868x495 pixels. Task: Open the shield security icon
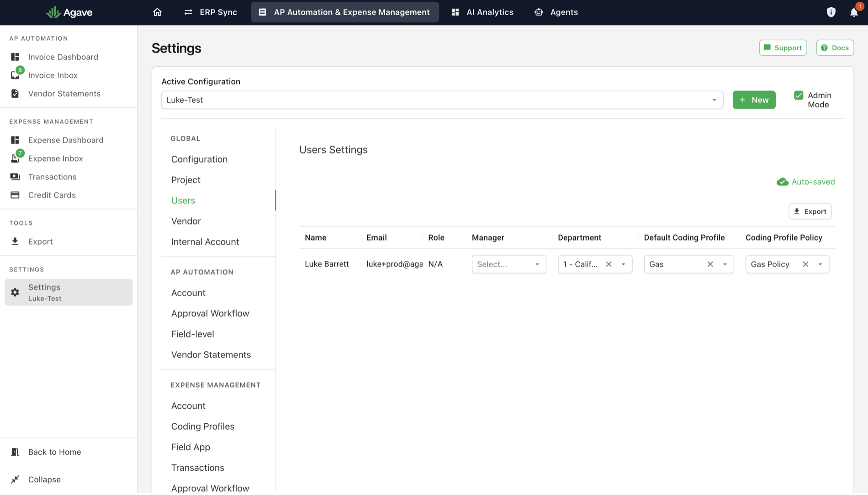click(831, 12)
